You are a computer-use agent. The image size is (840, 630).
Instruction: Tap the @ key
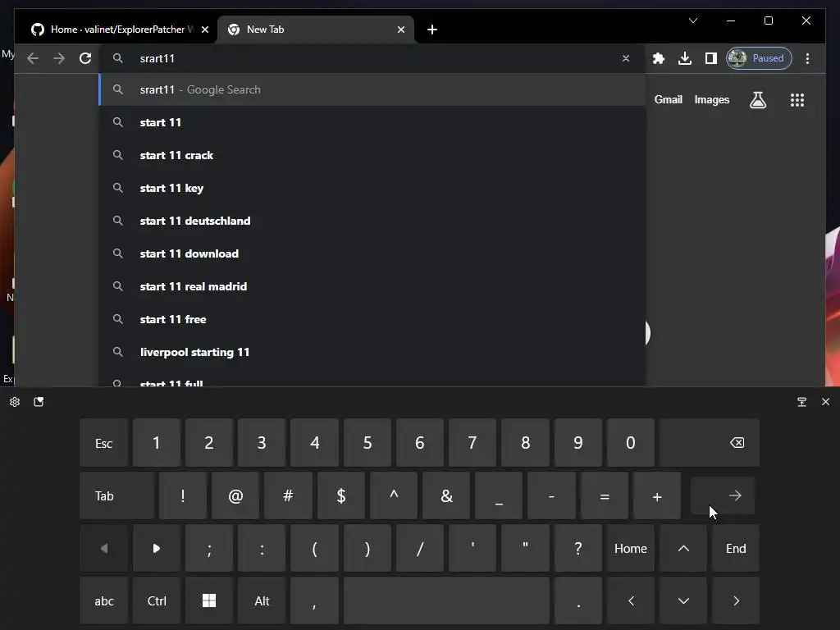[x=235, y=496]
